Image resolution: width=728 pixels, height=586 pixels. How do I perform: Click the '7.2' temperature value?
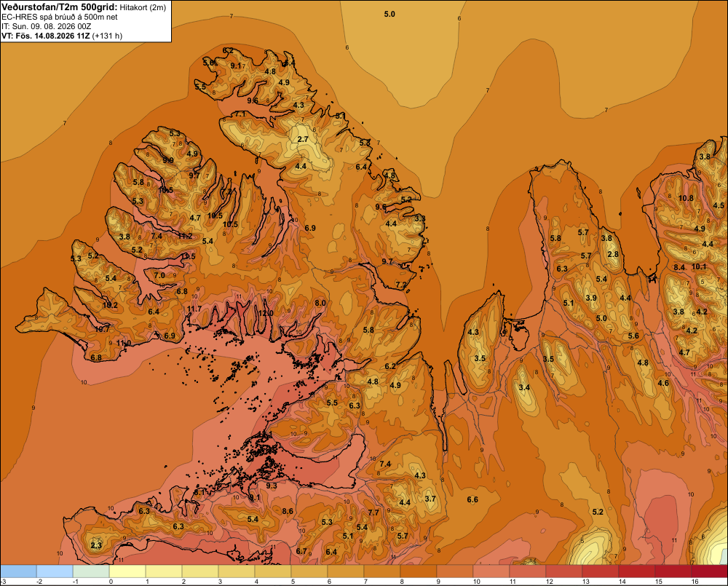(401, 285)
